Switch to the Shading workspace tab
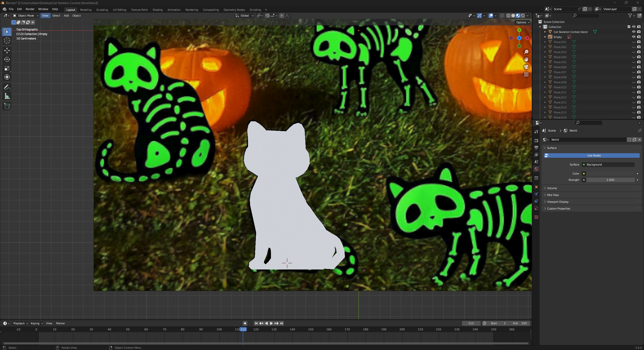The width and height of the screenshot is (644, 350). 157,10
